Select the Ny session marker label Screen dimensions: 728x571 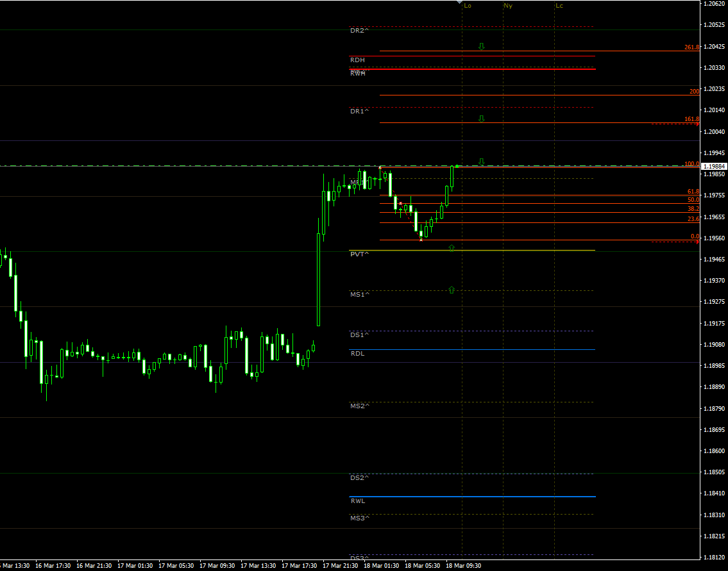click(508, 6)
